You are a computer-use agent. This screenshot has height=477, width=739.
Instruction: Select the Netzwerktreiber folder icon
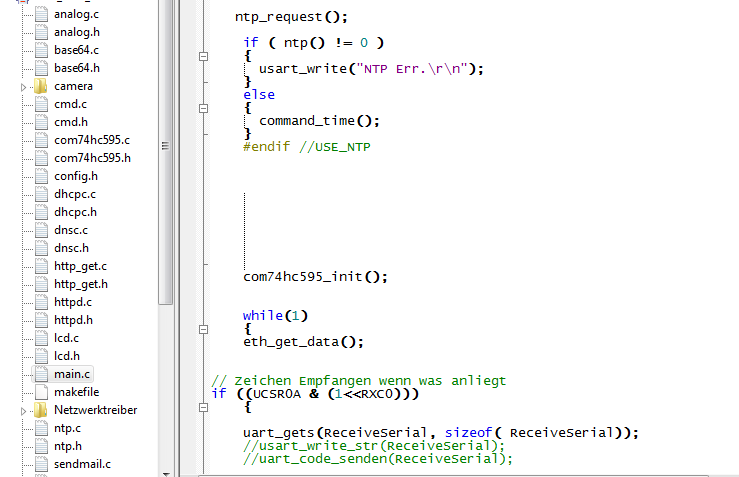pos(41,410)
